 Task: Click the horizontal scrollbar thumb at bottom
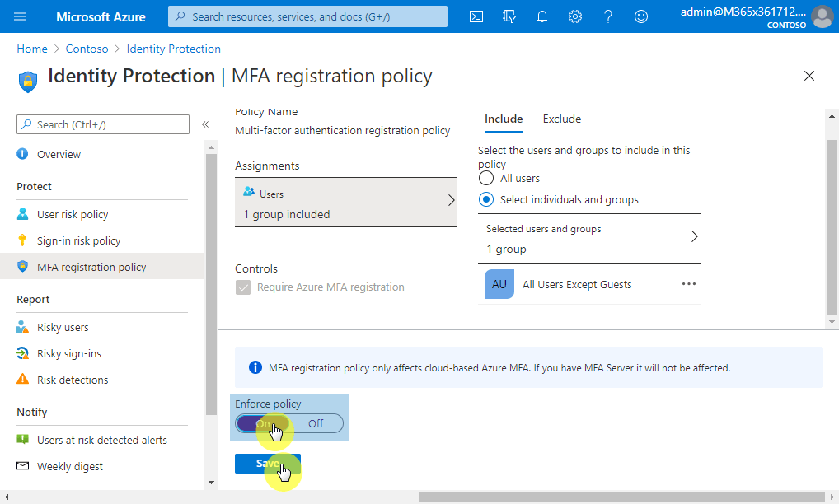(x=621, y=497)
